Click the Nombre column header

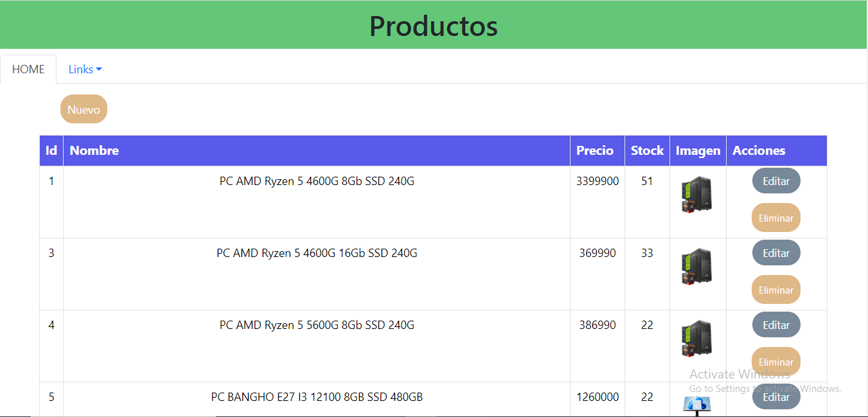coord(94,150)
